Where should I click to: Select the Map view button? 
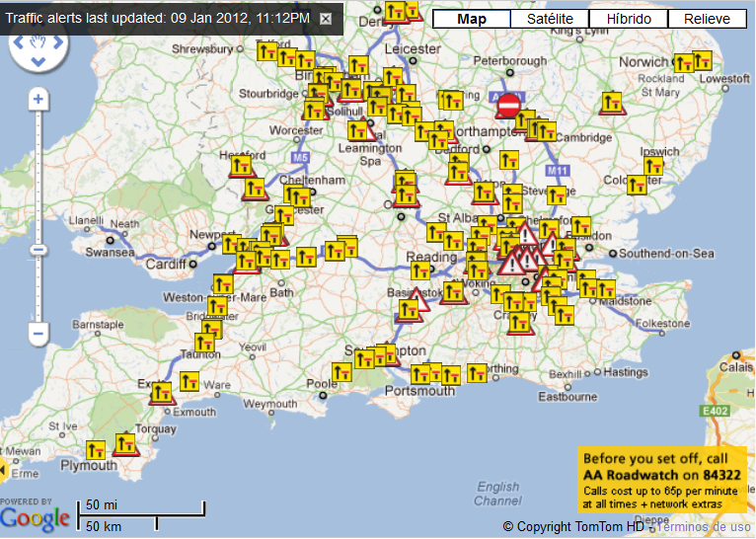pyautogui.click(x=472, y=19)
